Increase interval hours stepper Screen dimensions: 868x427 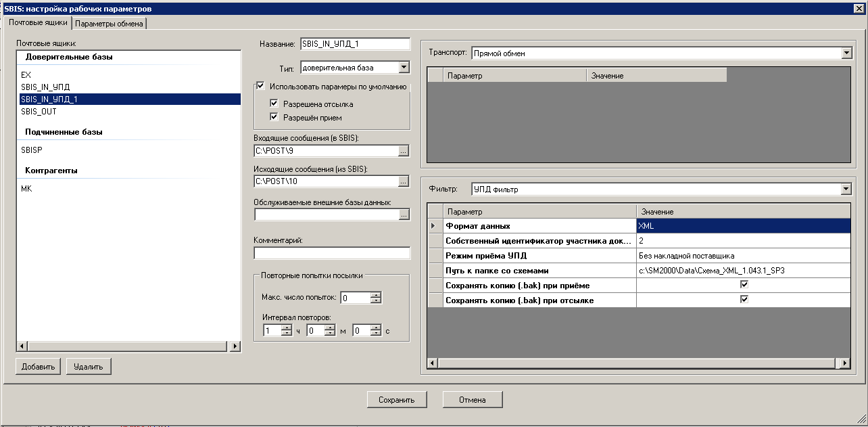286,328
